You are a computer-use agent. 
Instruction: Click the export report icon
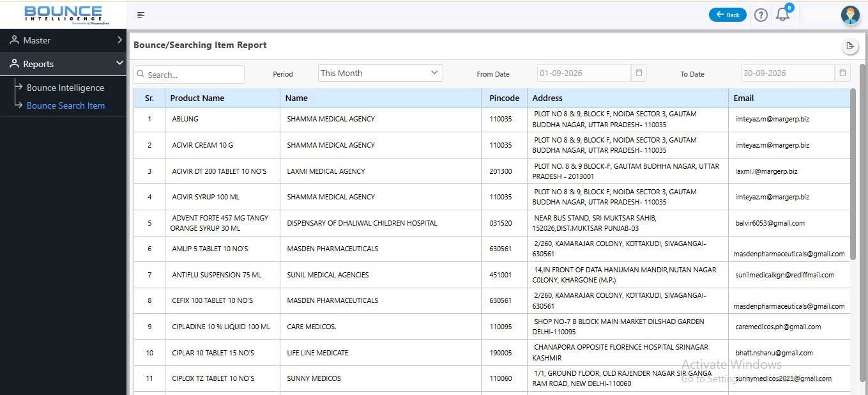849,45
